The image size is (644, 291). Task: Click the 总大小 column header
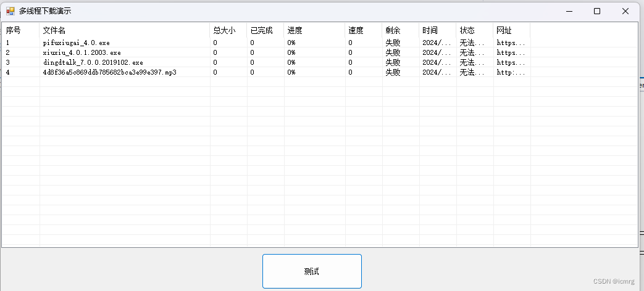click(228, 30)
